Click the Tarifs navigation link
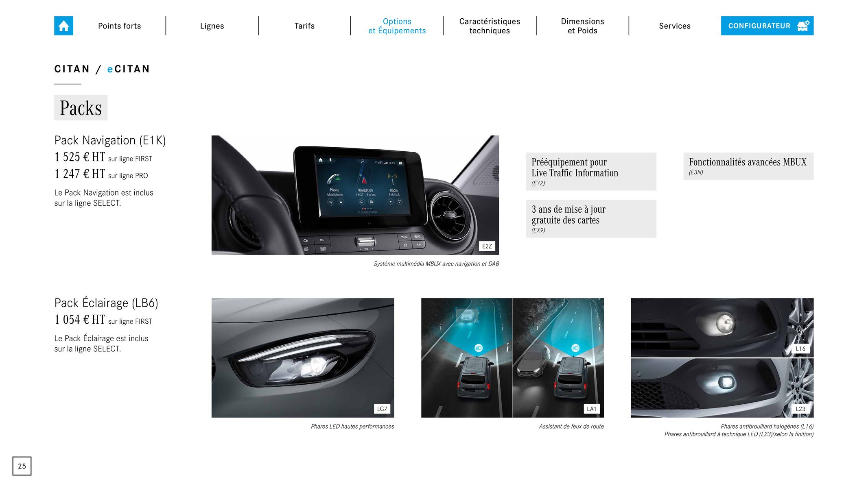Screen dimensions: 868x488 [x=305, y=26]
